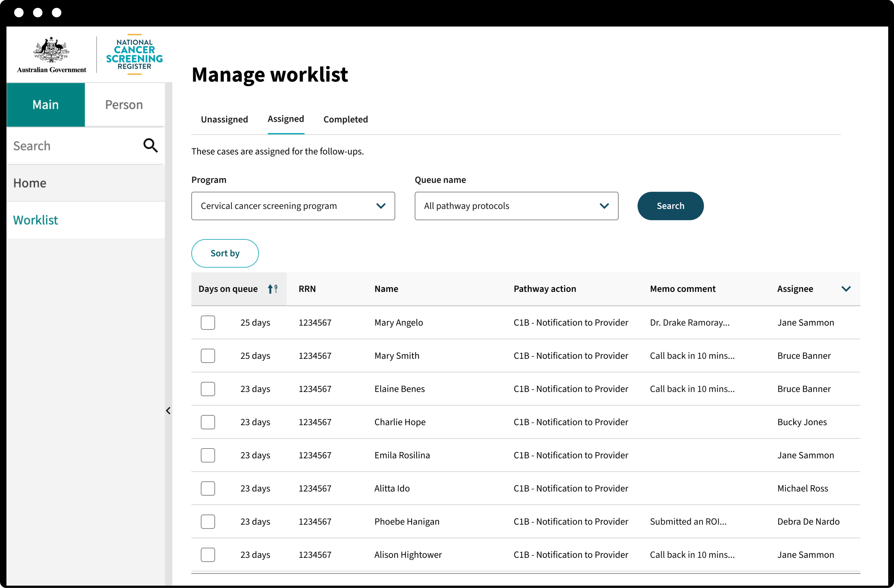The height and width of the screenshot is (588, 894).
Task: Open Worklist in the sidebar
Action: coord(86,220)
